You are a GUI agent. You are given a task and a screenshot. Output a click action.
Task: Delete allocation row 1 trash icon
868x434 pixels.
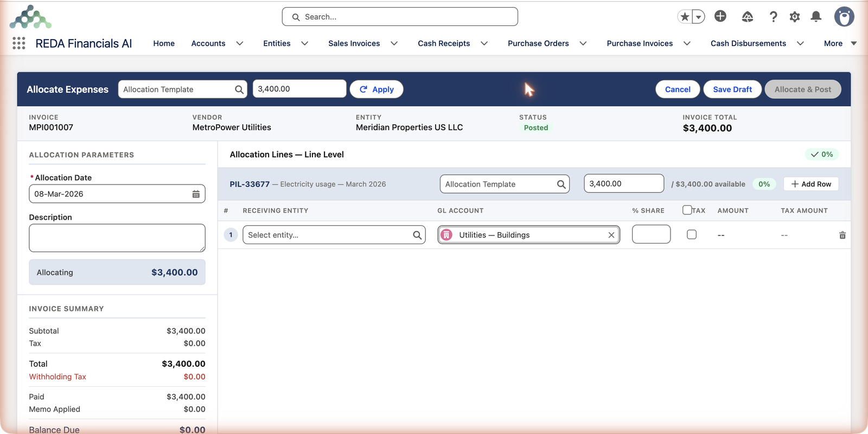click(x=843, y=235)
